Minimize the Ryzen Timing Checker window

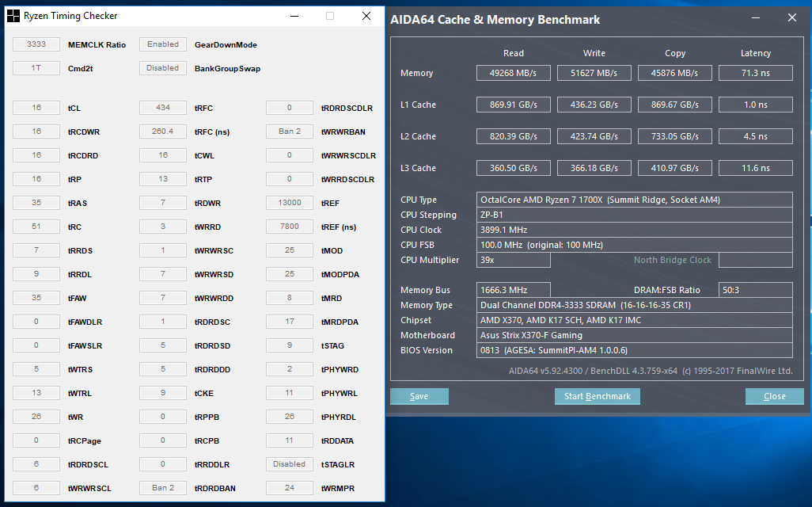point(294,16)
